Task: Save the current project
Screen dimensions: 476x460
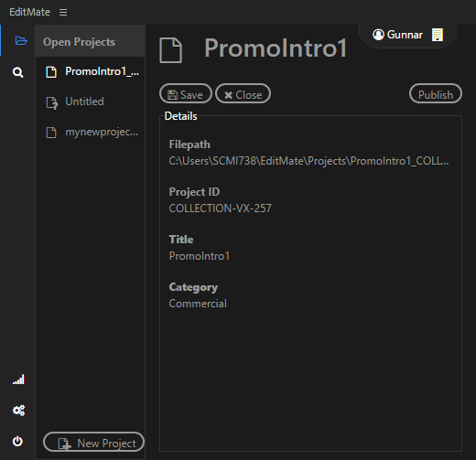Action: click(186, 94)
